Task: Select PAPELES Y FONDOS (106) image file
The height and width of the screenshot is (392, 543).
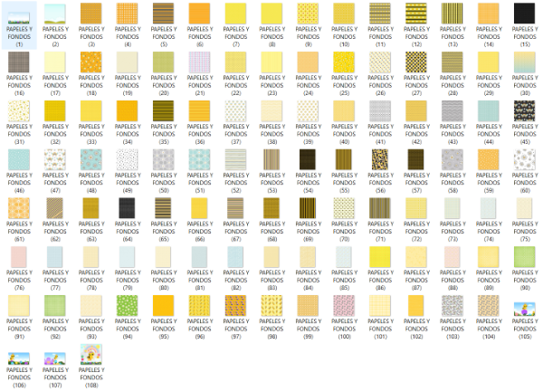Action: click(x=18, y=358)
